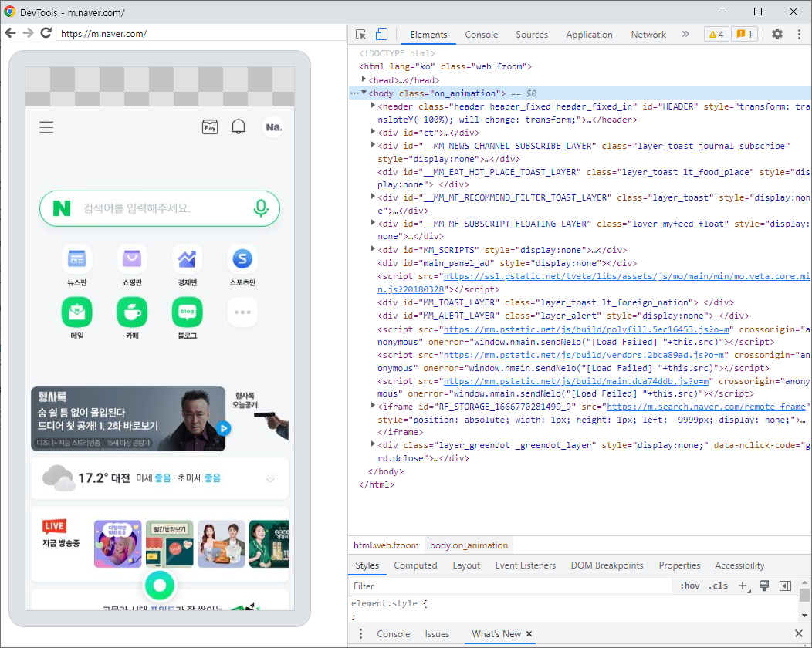
Task: Expand the div id ct node
Action: [x=373, y=132]
